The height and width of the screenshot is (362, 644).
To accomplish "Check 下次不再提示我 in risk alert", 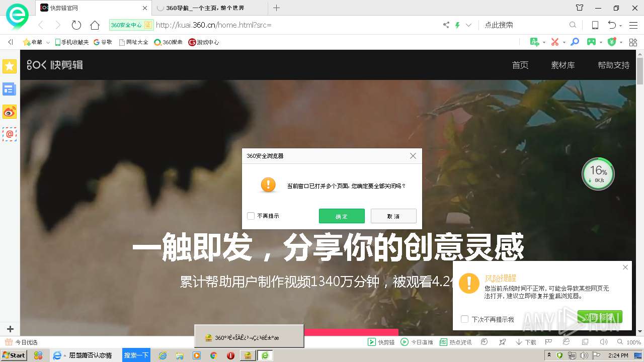I will (x=465, y=319).
